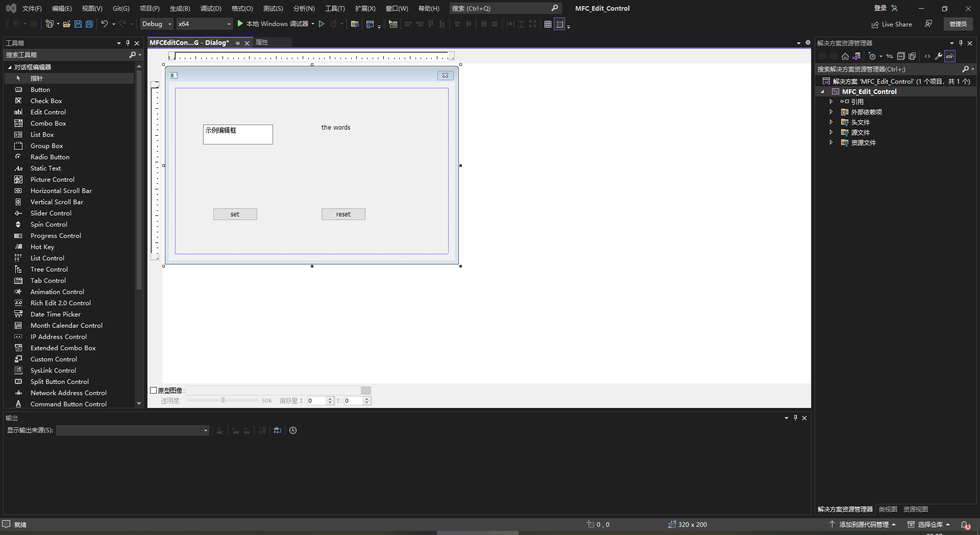Pin the Toolbox panel
The width and height of the screenshot is (980, 535).
pyautogui.click(x=128, y=43)
